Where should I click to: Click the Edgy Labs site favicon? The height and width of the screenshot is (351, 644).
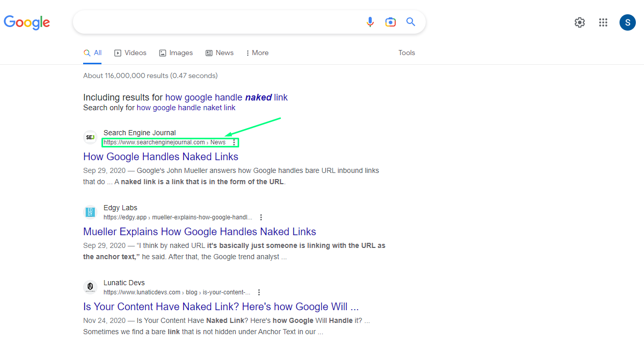click(x=90, y=212)
